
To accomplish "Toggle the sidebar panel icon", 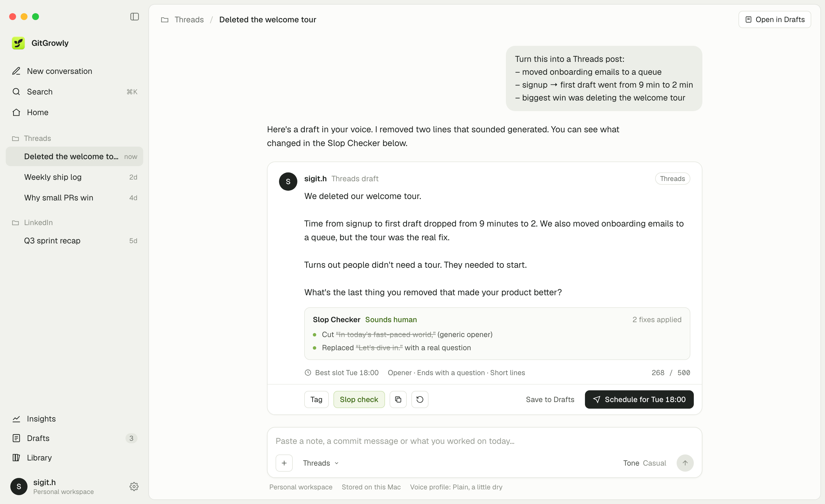I will point(134,17).
